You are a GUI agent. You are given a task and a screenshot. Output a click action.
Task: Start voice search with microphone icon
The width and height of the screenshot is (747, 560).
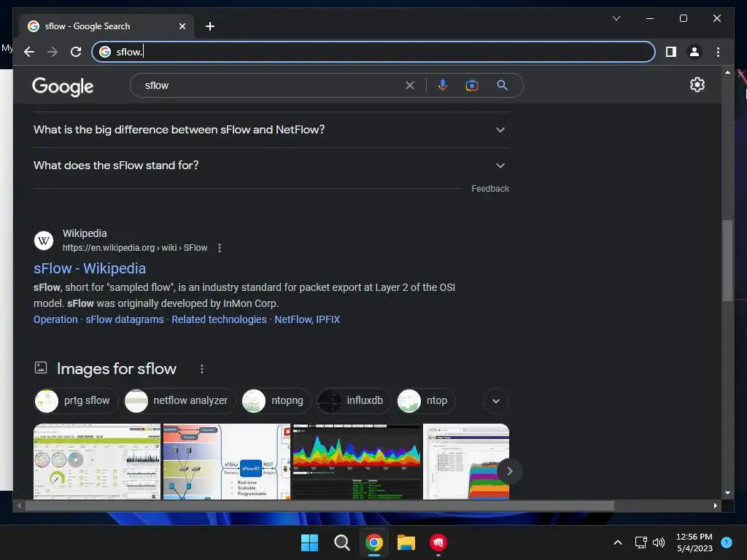click(x=443, y=85)
